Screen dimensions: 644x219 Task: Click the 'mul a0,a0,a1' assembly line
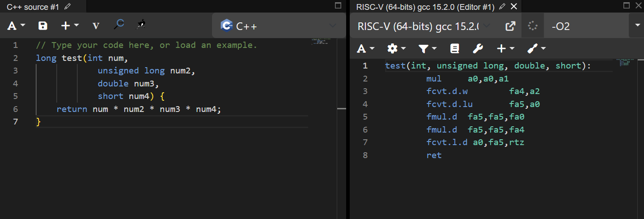tap(467, 79)
